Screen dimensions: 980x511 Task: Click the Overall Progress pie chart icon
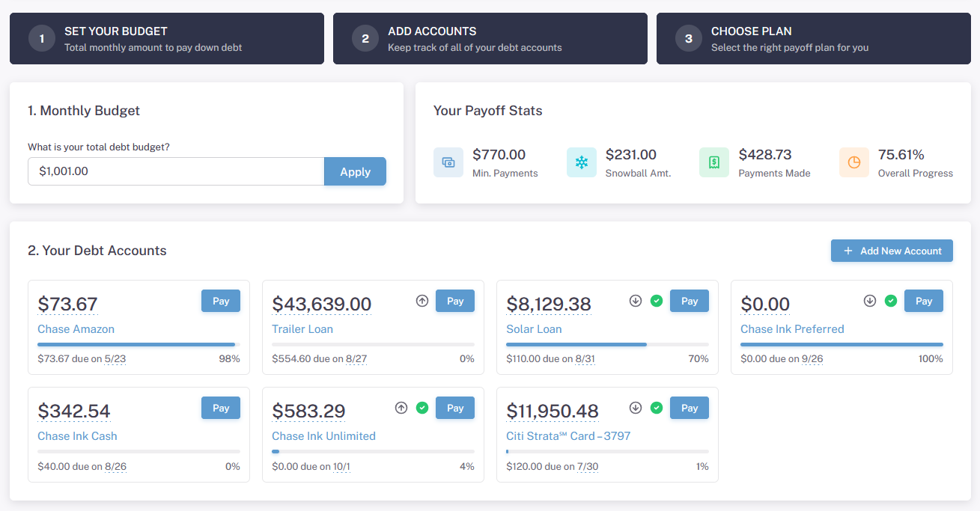pos(854,162)
